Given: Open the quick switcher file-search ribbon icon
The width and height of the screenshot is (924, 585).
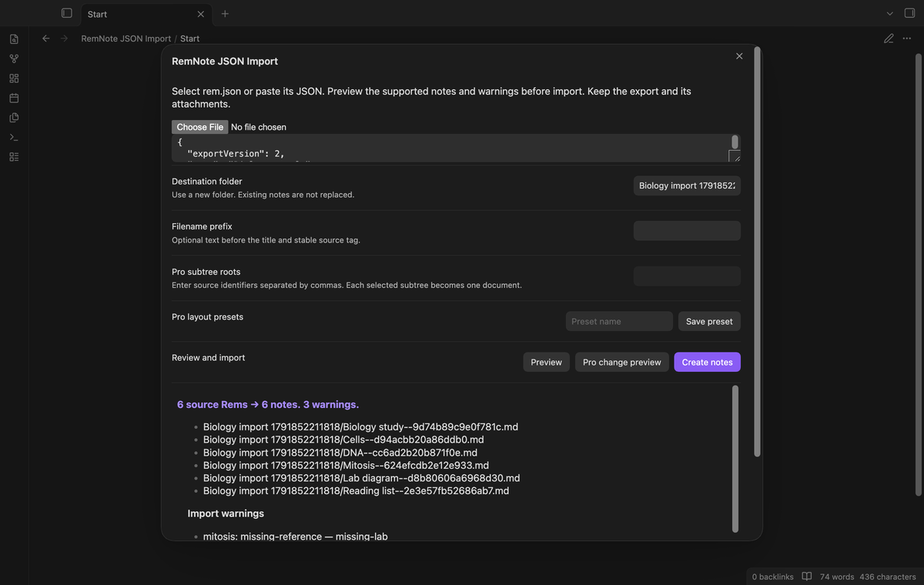Looking at the screenshot, I should pos(14,38).
